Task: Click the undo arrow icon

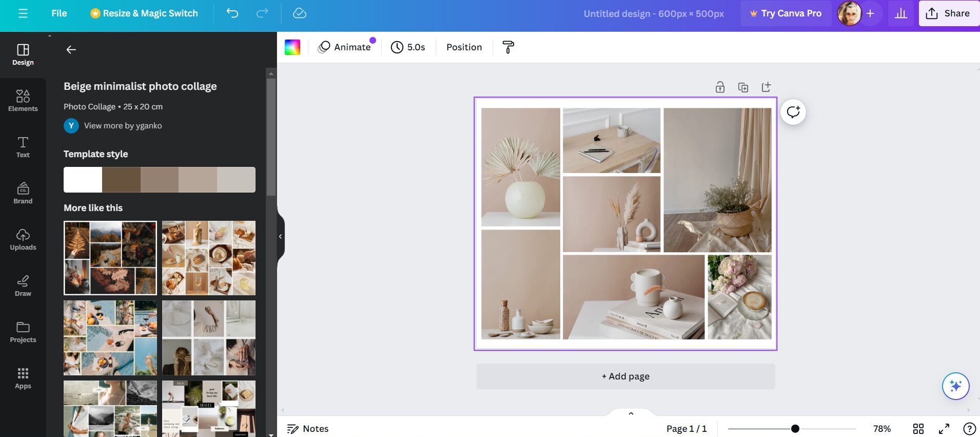Action: (232, 13)
